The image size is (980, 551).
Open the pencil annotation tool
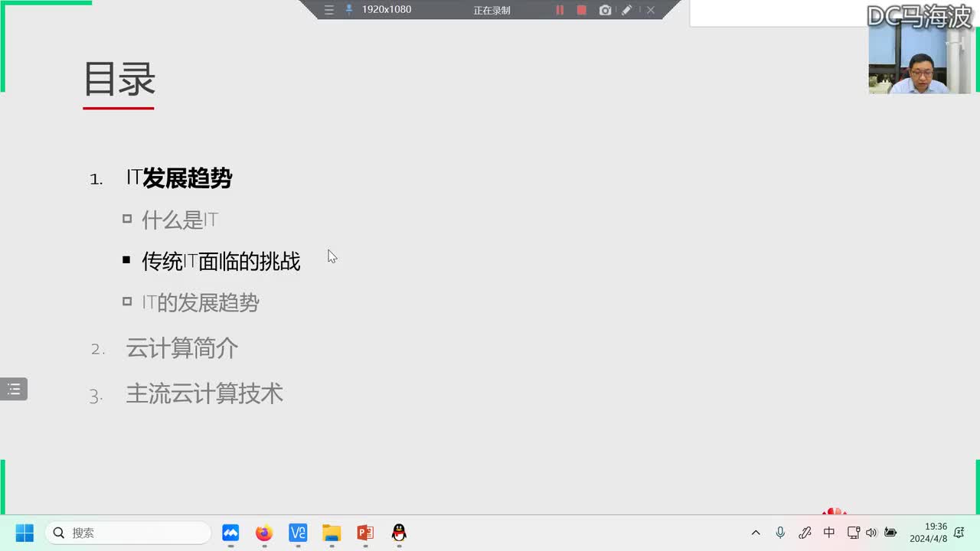coord(627,10)
